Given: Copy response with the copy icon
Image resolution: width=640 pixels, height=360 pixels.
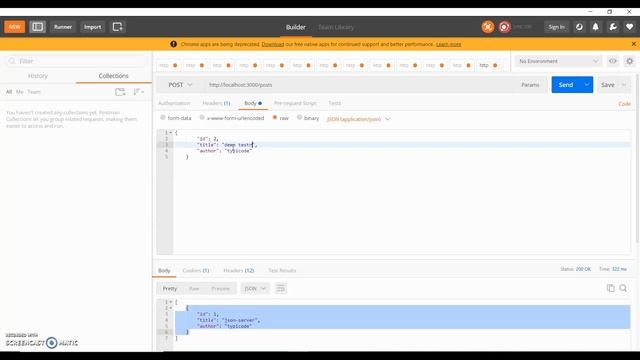Looking at the screenshot, I should coord(610,288).
